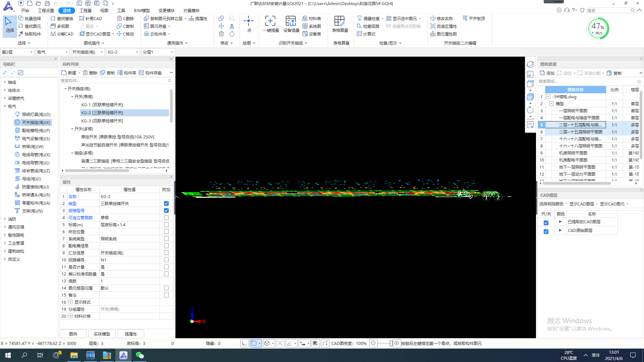Open File Explorer from the taskbar
Viewport: 644px width, 362px height.
point(74,355)
